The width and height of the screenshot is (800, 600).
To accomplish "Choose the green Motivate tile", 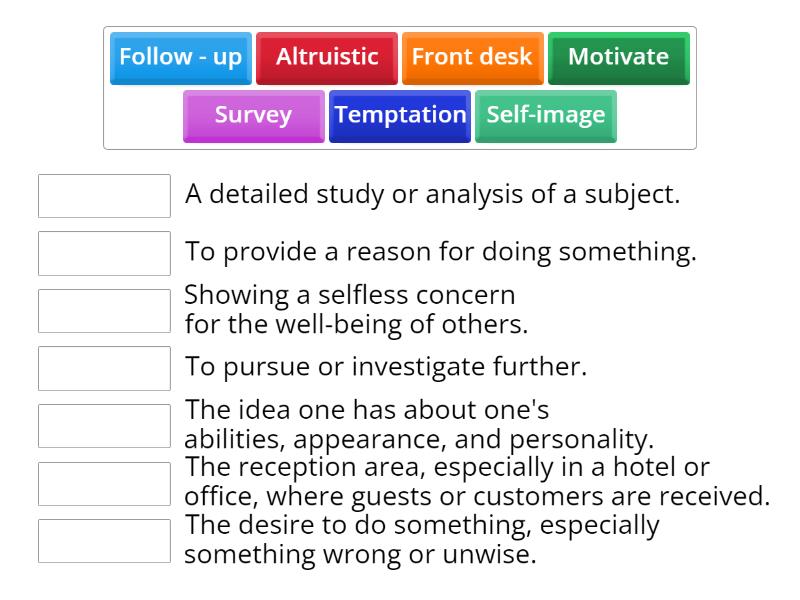I will pos(618,57).
